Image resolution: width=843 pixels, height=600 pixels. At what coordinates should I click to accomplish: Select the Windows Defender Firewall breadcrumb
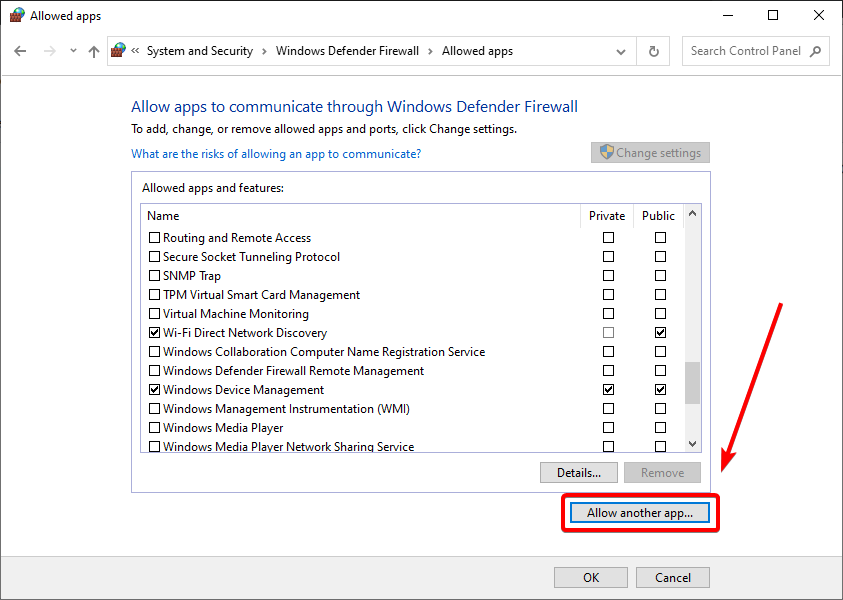(347, 51)
